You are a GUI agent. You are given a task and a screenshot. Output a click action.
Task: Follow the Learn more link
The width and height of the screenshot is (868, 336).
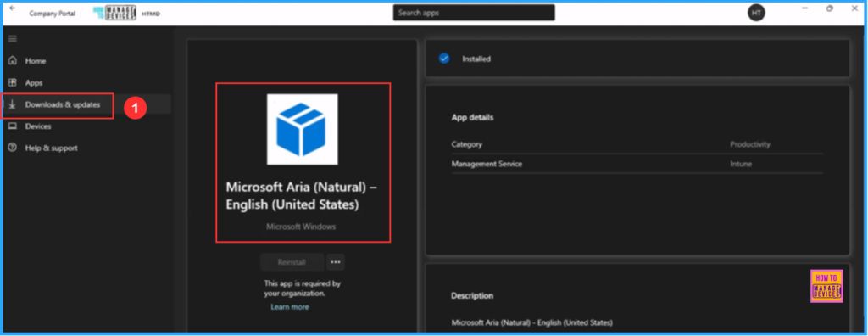[x=290, y=306]
